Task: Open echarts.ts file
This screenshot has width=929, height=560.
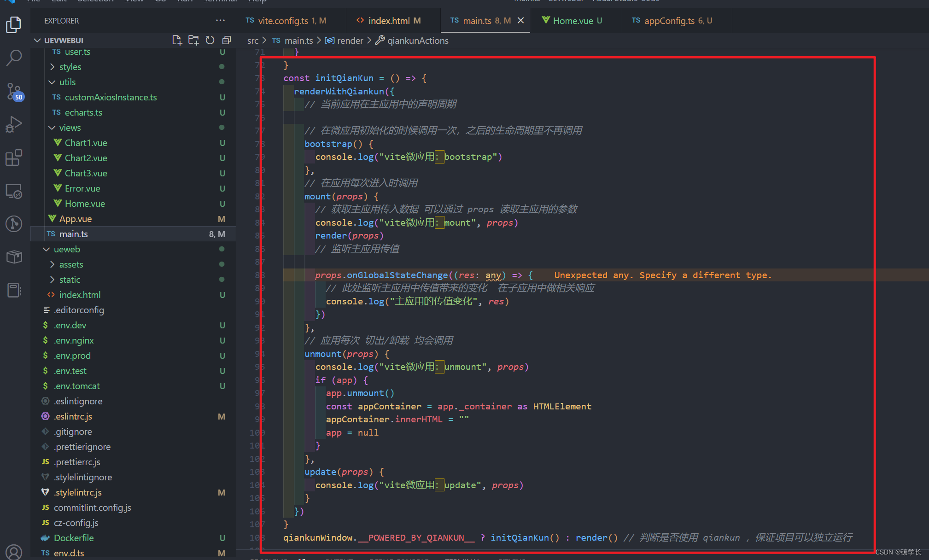Action: pyautogui.click(x=134, y=112)
